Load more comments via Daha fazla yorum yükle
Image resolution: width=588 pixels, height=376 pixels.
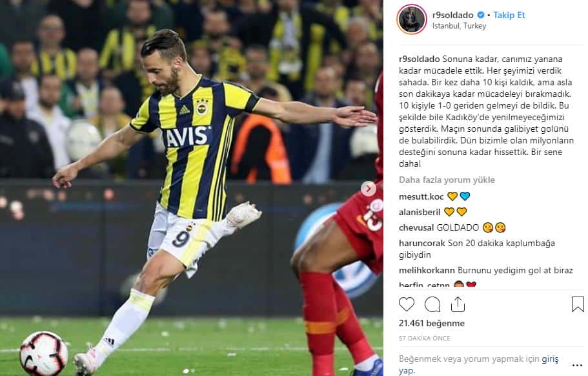click(447, 180)
